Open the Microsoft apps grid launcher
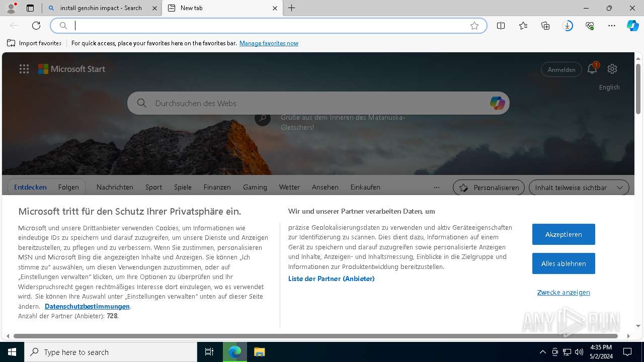Image resolution: width=644 pixels, height=362 pixels. pos(24,69)
